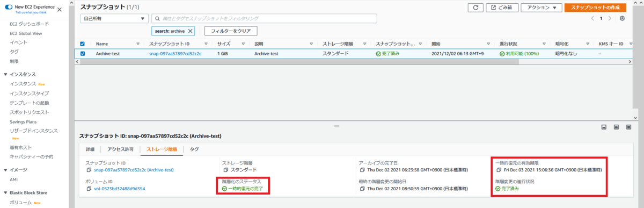Image resolution: width=644 pixels, height=208 pixels.
Task: Open the アクション dropdown menu
Action: (541, 8)
